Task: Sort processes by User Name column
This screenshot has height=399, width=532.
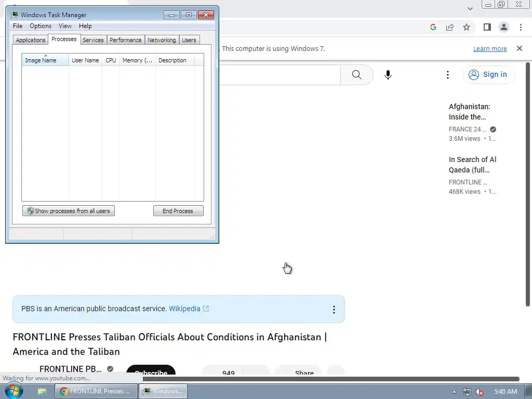Action: [x=85, y=60]
